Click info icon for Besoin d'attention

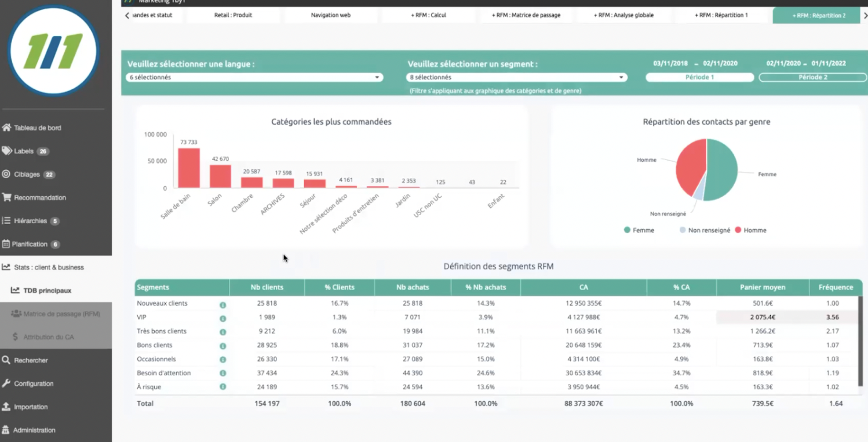pyautogui.click(x=223, y=373)
